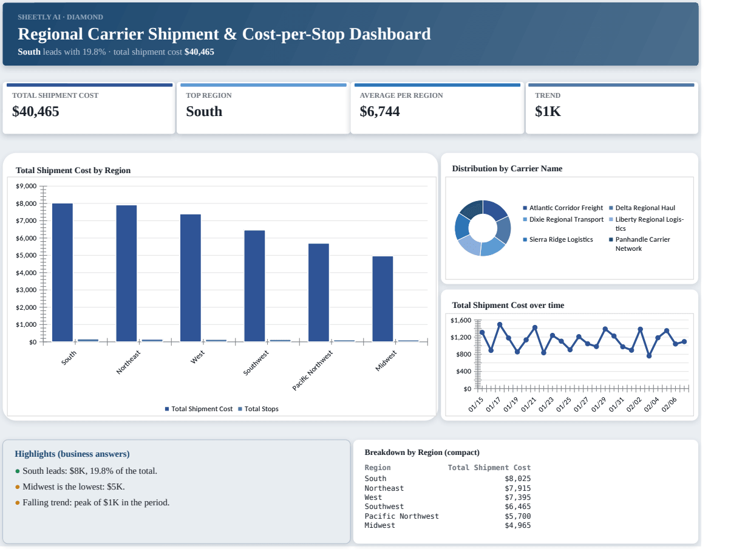Click the Total Shipment Cost over time title
The image size is (745, 560).
point(508,306)
